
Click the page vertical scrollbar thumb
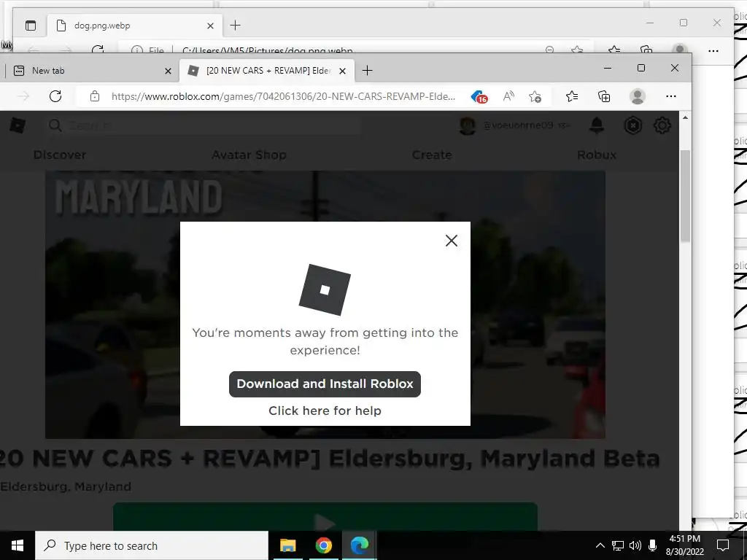coord(685,195)
